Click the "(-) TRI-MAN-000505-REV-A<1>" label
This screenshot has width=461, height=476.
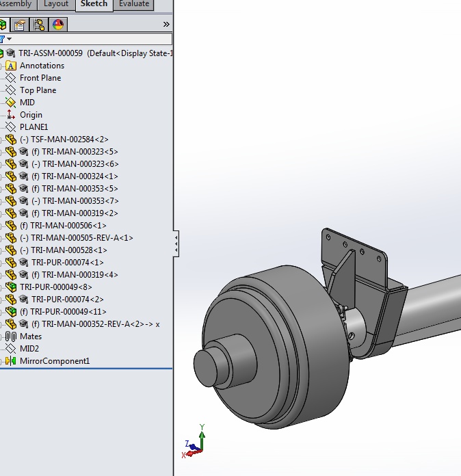77,238
